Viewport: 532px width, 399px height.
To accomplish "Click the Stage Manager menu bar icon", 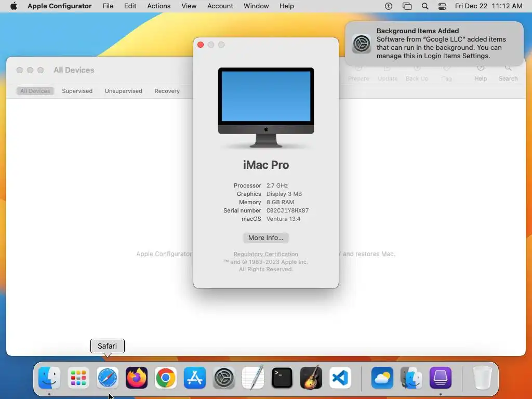I will (x=407, y=6).
